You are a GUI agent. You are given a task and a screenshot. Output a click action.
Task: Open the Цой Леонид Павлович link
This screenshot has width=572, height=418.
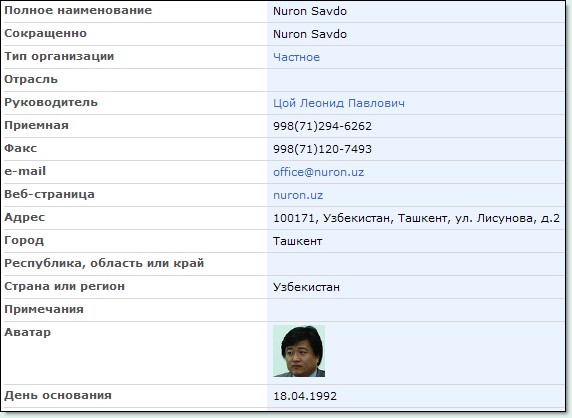[339, 103]
